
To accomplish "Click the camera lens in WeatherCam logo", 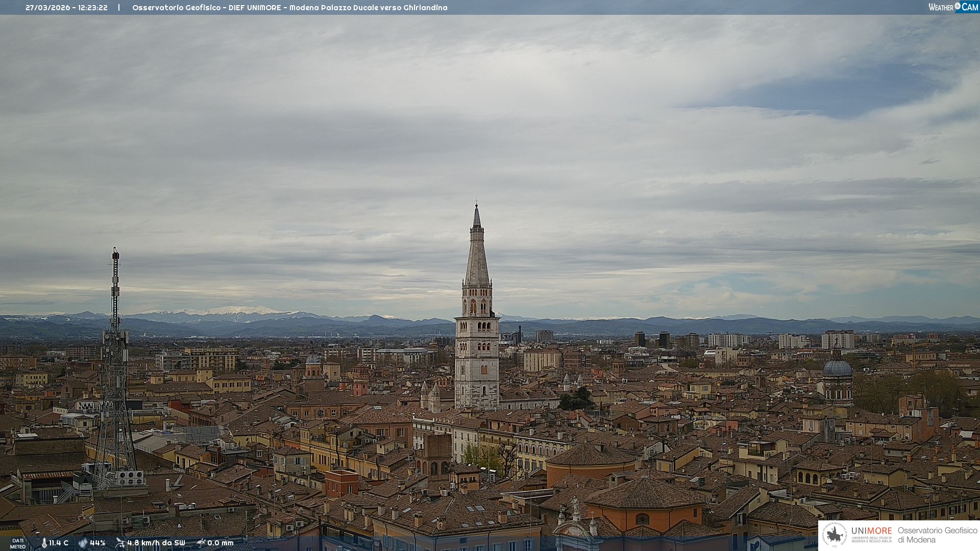I will (x=958, y=6).
